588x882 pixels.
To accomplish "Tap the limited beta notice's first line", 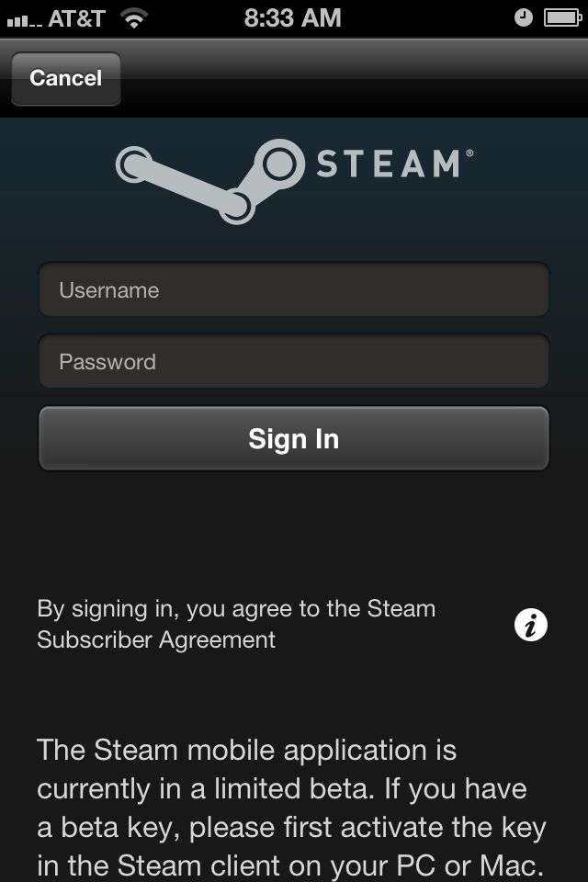I will point(246,751).
